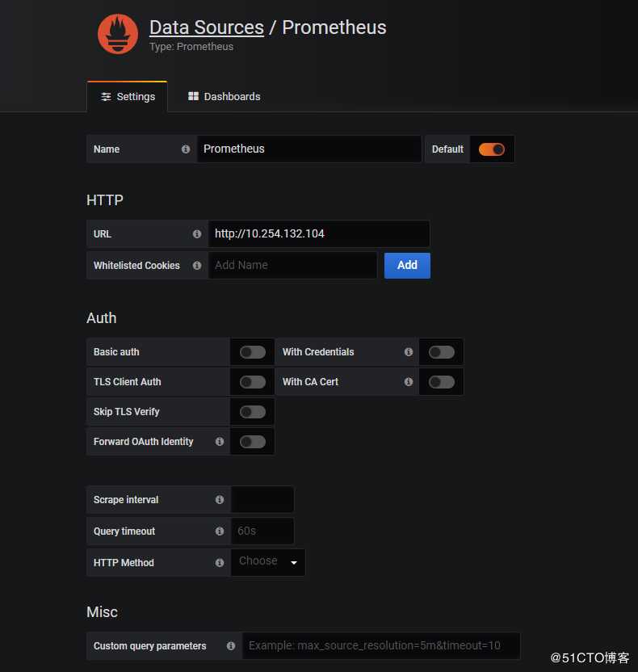
Task: Open the Data Sources breadcrumb link
Action: point(207,27)
